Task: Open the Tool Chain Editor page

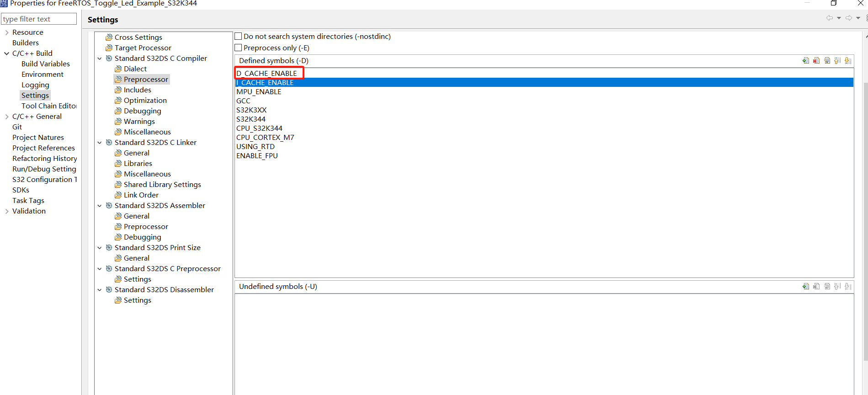Action: [49, 106]
